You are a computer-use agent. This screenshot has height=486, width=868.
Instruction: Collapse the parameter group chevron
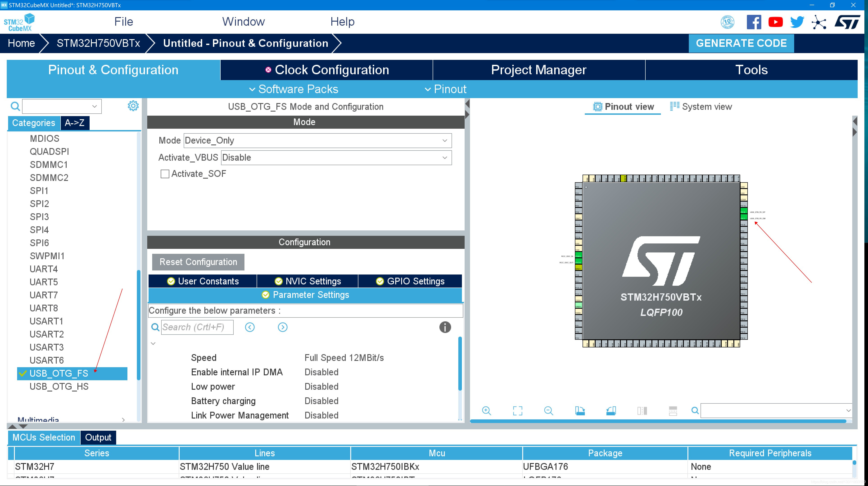coord(153,344)
